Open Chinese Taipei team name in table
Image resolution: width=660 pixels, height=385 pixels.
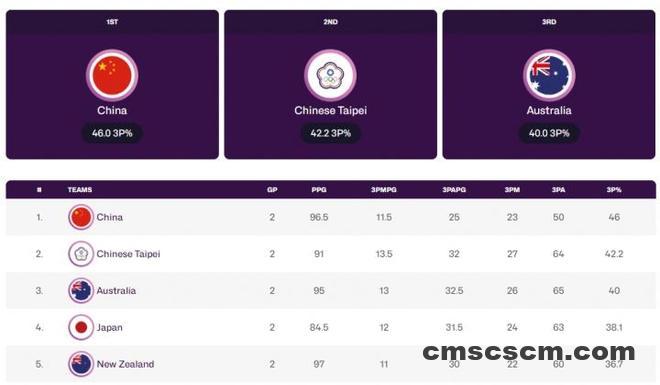click(x=128, y=254)
